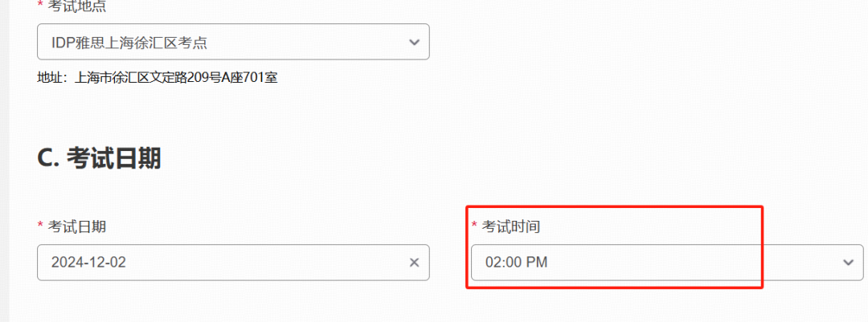The width and height of the screenshot is (868, 322).
Task: Open the 考试地点 test location dropdown
Action: point(233,42)
